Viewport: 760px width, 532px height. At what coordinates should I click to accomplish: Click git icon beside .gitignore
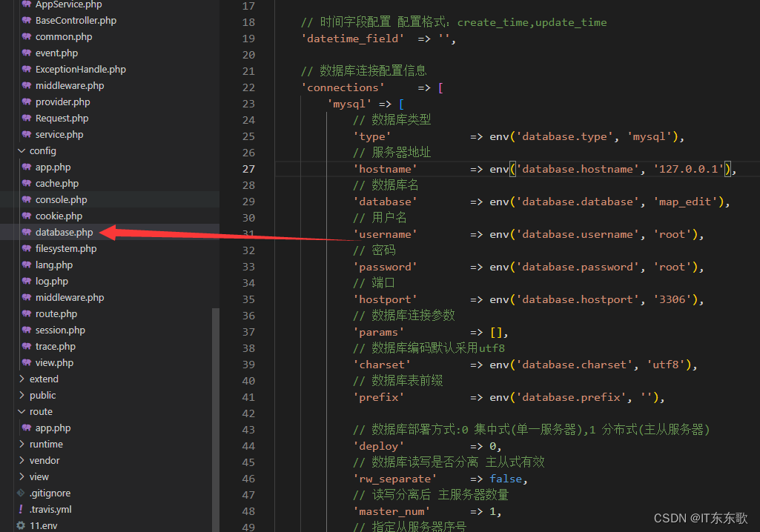tap(21, 493)
